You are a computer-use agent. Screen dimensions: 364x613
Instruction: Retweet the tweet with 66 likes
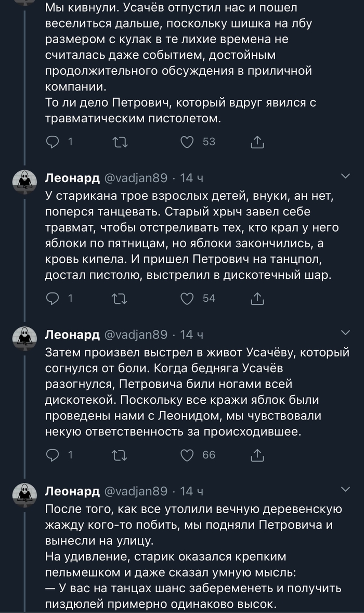[x=120, y=455]
